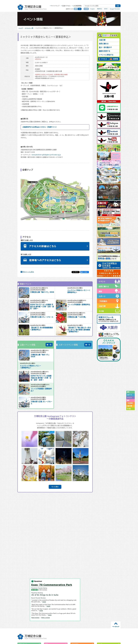Open スポーツ category with soccer ball icon

pos(109,296)
